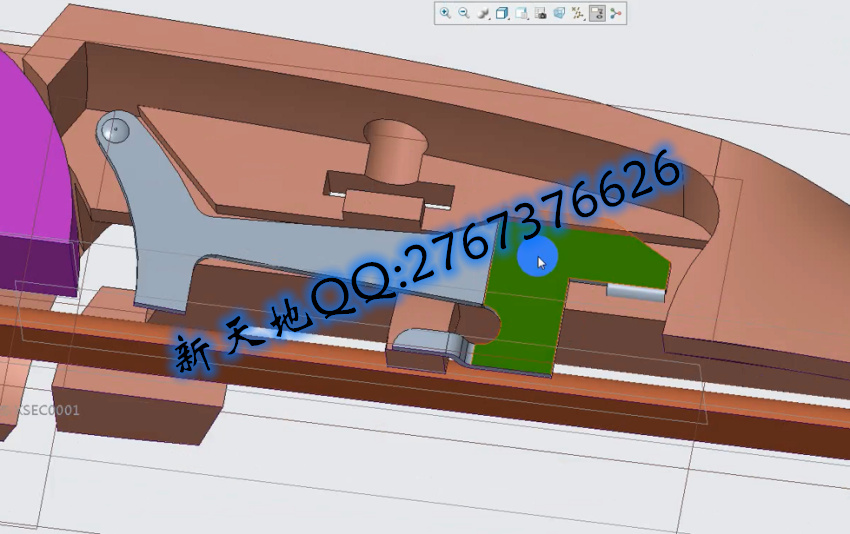Toggle the highlighted Annotation Display button
Viewport: 850px width, 534px height.
[x=597, y=13]
